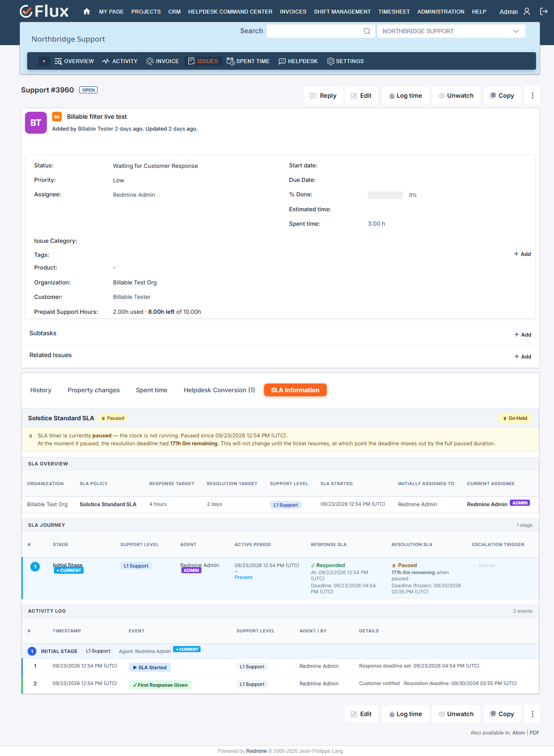Viewport: 554px width, 756px height.
Task: Open the Shift Management menu
Action: [x=342, y=12]
